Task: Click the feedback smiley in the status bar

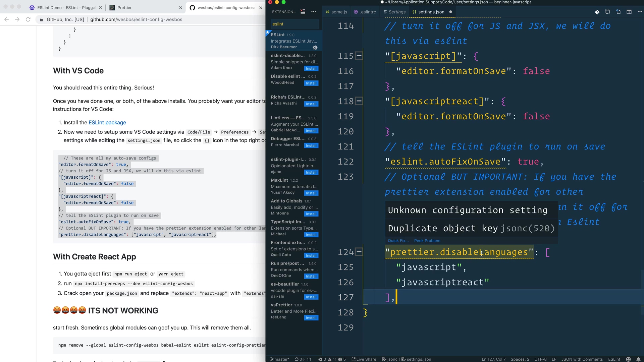Action: tap(628, 359)
